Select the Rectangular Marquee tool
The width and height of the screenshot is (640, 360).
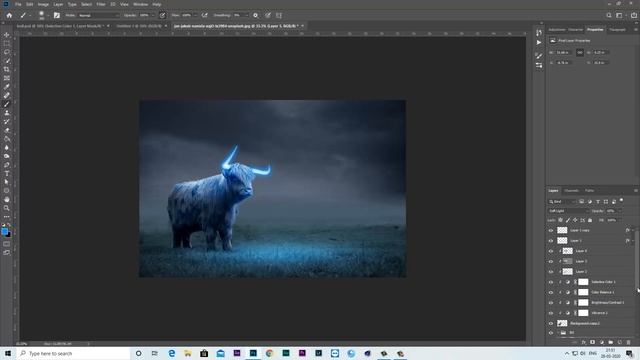coord(7,43)
